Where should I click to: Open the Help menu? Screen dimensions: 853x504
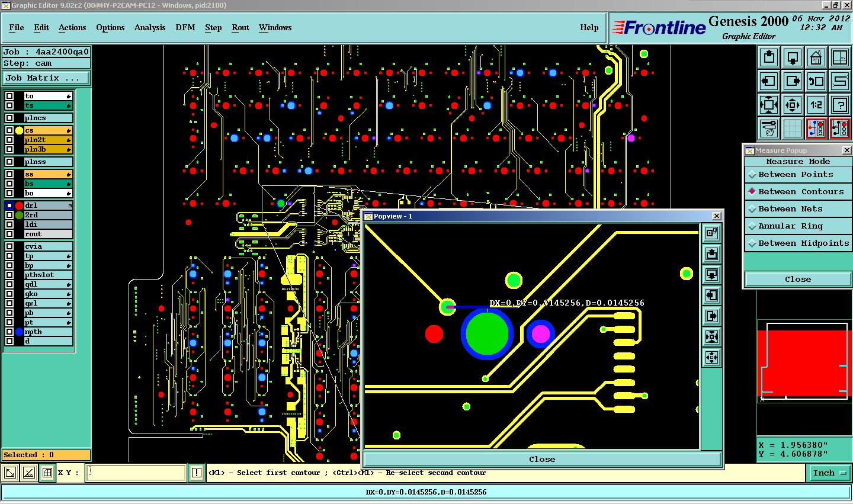pyautogui.click(x=589, y=28)
